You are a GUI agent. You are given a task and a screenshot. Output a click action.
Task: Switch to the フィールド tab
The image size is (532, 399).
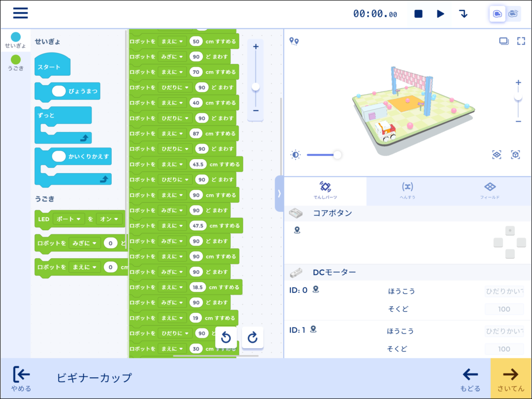pyautogui.click(x=490, y=190)
